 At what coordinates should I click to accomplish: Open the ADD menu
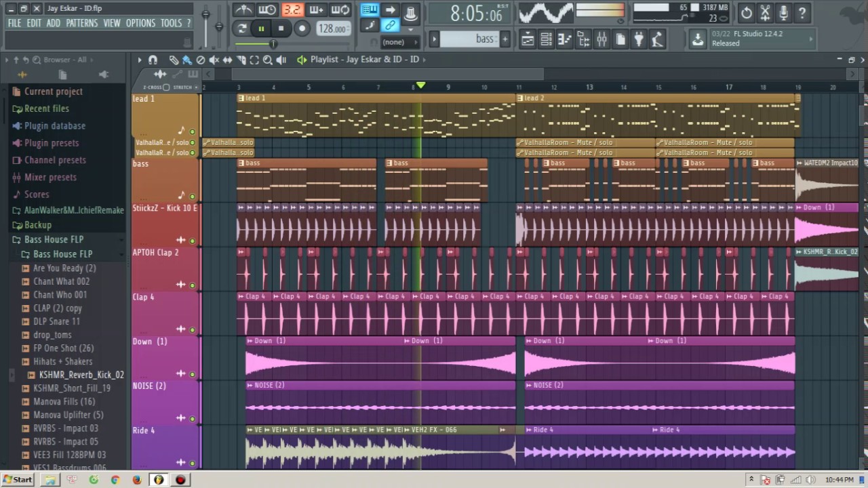[x=54, y=23]
